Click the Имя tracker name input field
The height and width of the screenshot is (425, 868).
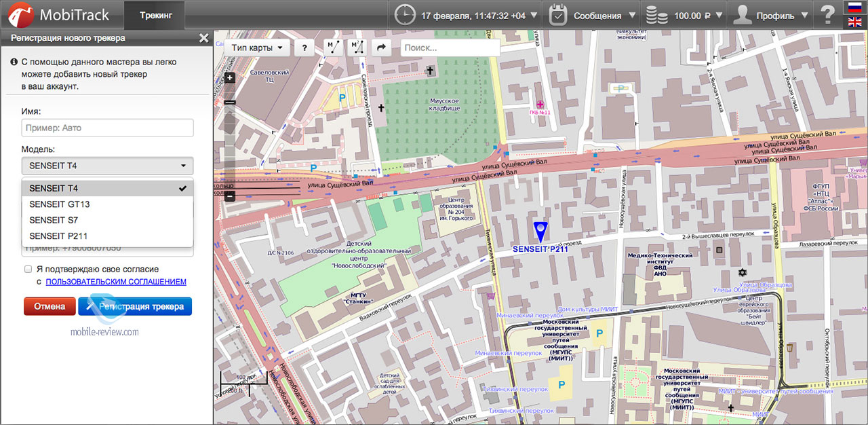point(107,128)
